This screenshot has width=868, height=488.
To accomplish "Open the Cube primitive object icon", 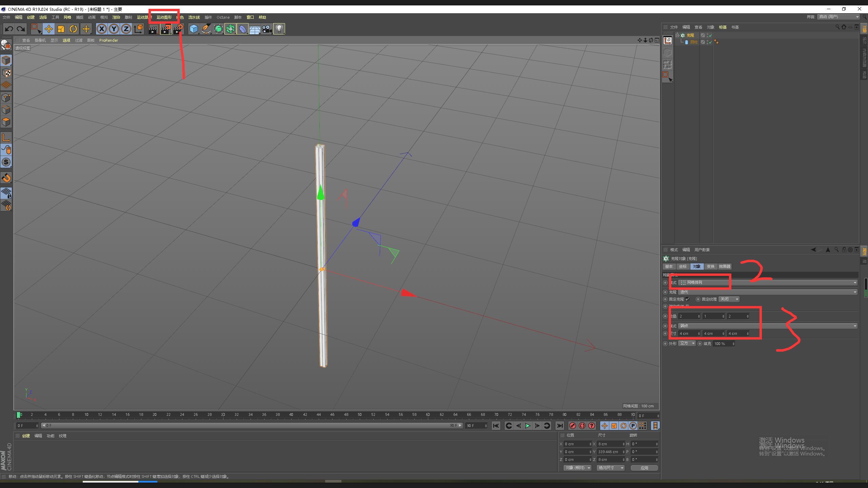I will (194, 29).
